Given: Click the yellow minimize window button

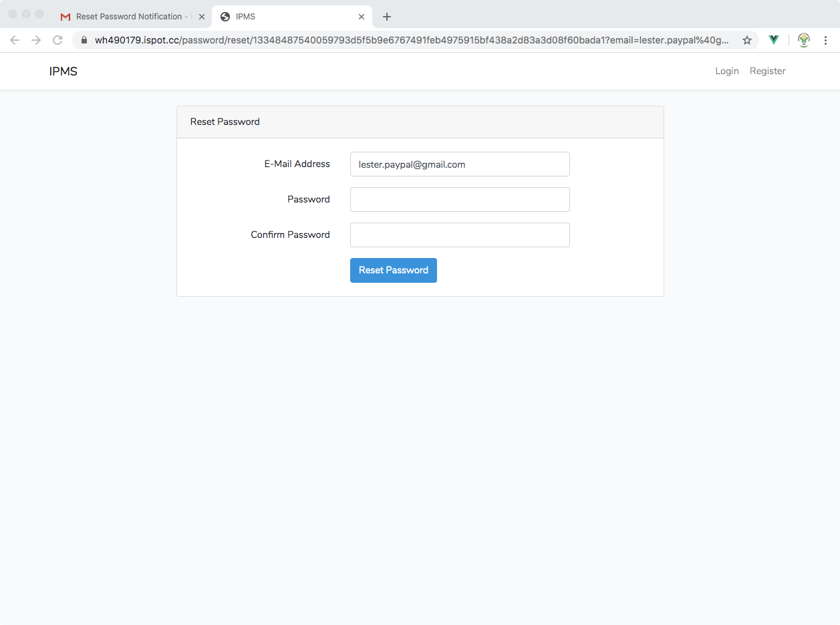Looking at the screenshot, I should (x=26, y=14).
